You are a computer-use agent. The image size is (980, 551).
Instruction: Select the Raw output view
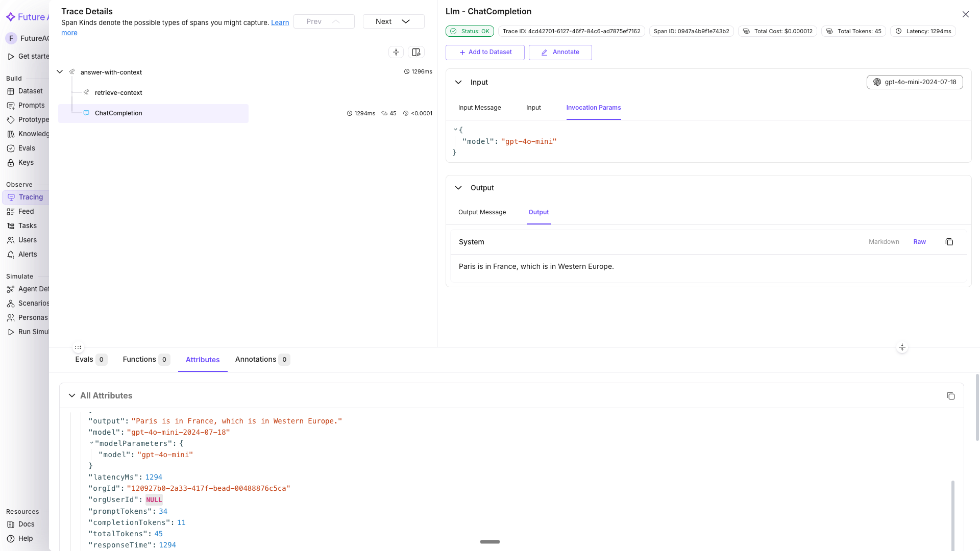pyautogui.click(x=920, y=241)
